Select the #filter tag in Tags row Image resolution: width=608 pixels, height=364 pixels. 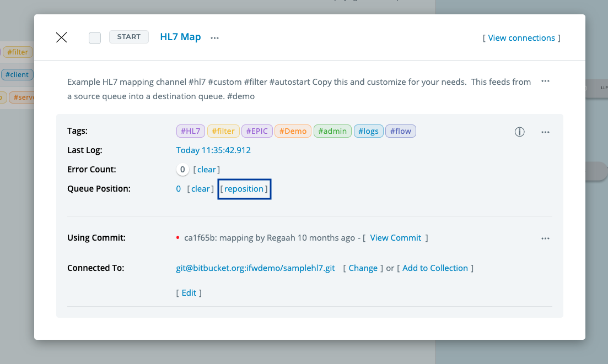tap(223, 131)
